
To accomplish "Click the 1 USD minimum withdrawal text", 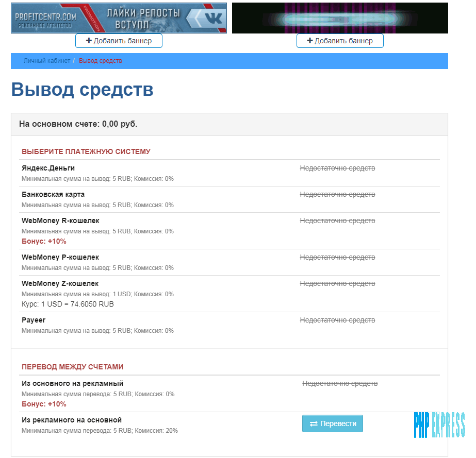I will tap(97, 294).
